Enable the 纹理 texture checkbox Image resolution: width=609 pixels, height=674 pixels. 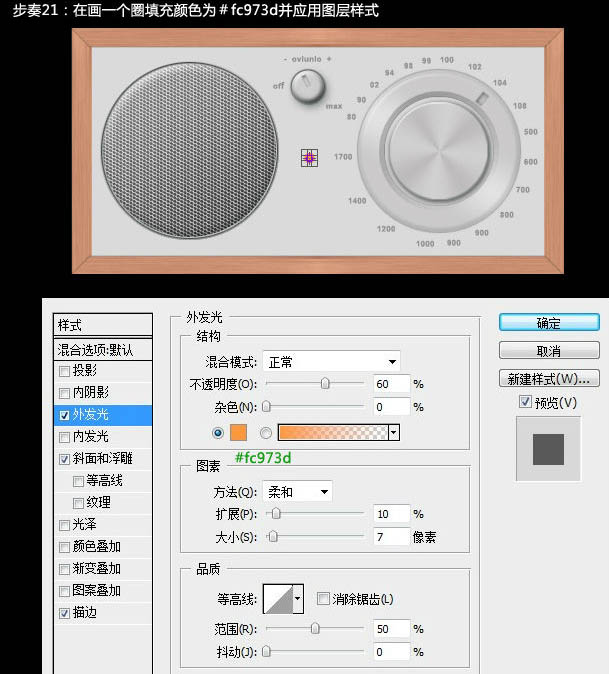point(78,503)
